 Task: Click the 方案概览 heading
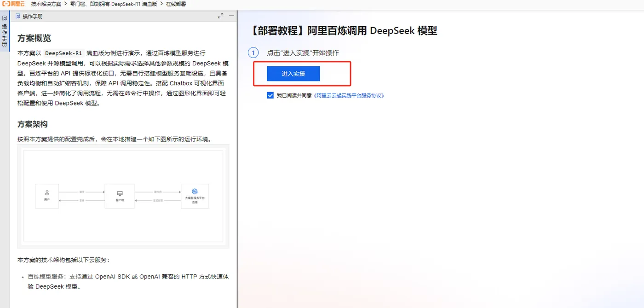point(34,38)
